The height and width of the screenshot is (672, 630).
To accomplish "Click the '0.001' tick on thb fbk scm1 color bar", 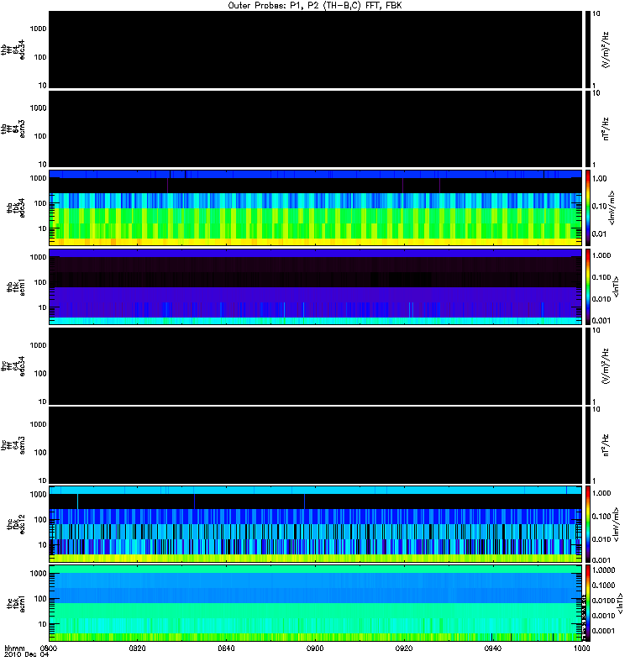I will [x=601, y=321].
